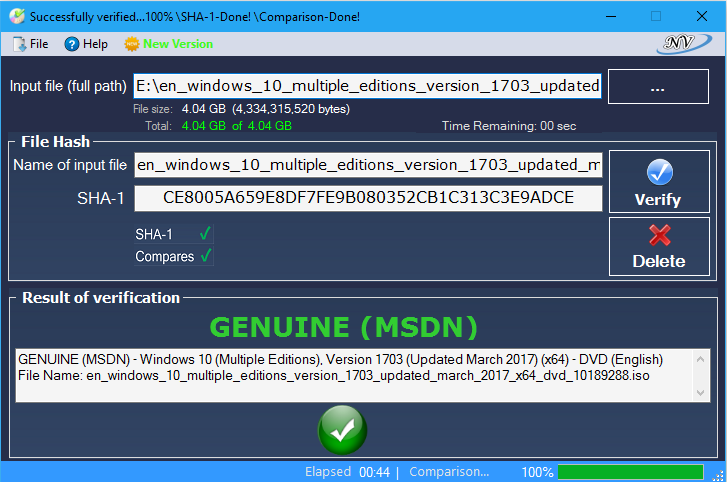Click the NV logo in menu bar
Image resolution: width=727 pixels, height=482 pixels.
coord(685,44)
